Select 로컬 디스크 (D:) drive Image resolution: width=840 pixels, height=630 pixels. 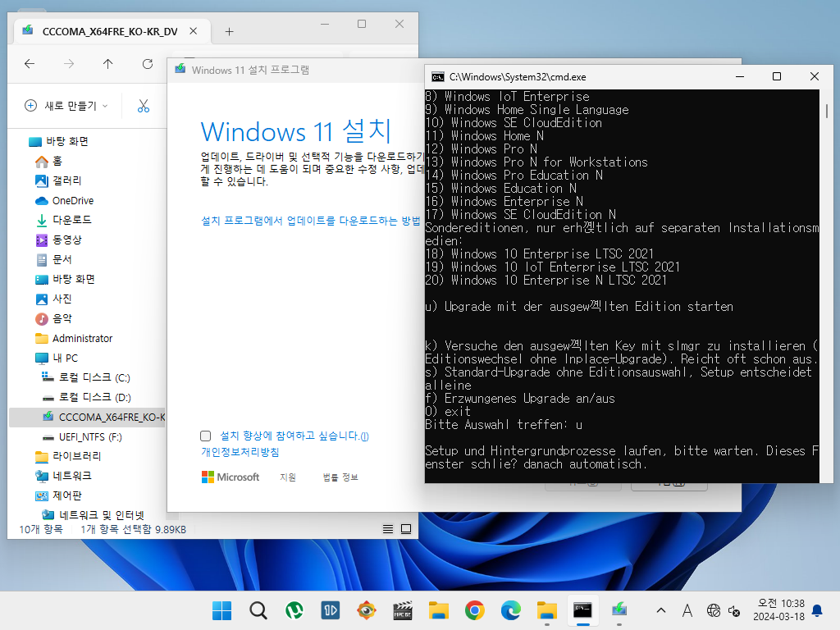[x=86, y=398]
